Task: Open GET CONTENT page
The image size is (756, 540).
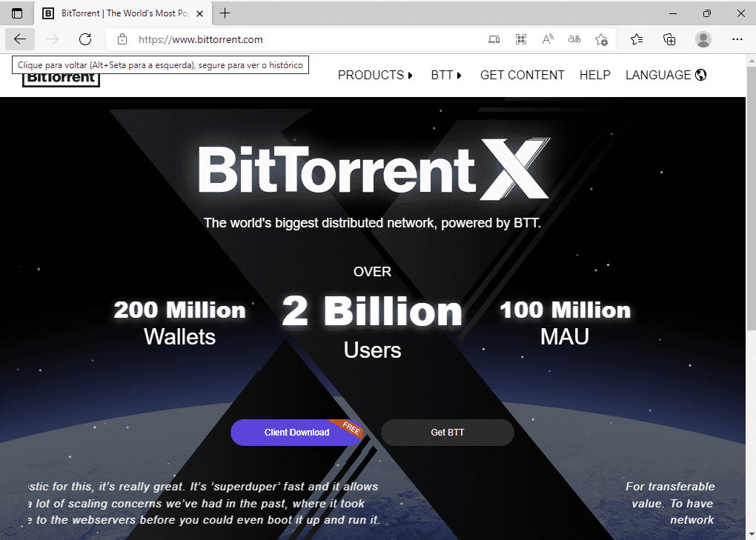Action: pyautogui.click(x=523, y=75)
